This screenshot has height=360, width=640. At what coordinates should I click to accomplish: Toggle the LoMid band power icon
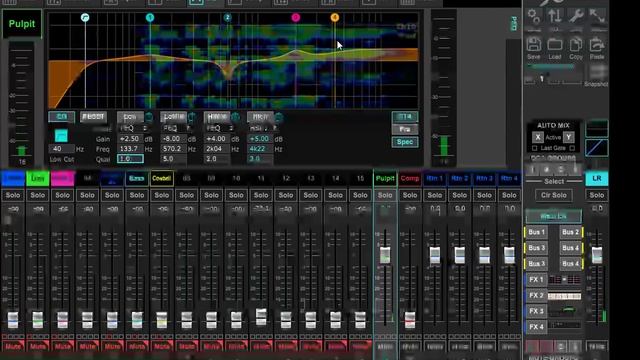coord(192,117)
